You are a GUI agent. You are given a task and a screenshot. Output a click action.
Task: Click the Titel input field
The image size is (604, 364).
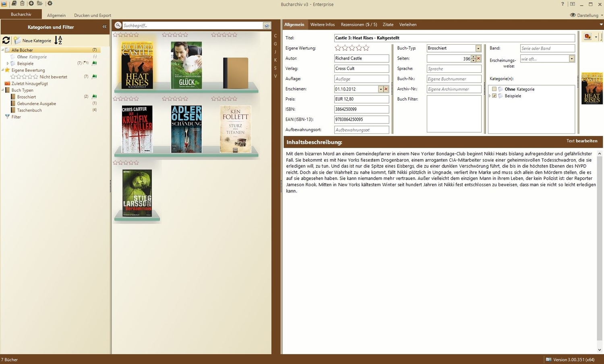click(x=455, y=38)
